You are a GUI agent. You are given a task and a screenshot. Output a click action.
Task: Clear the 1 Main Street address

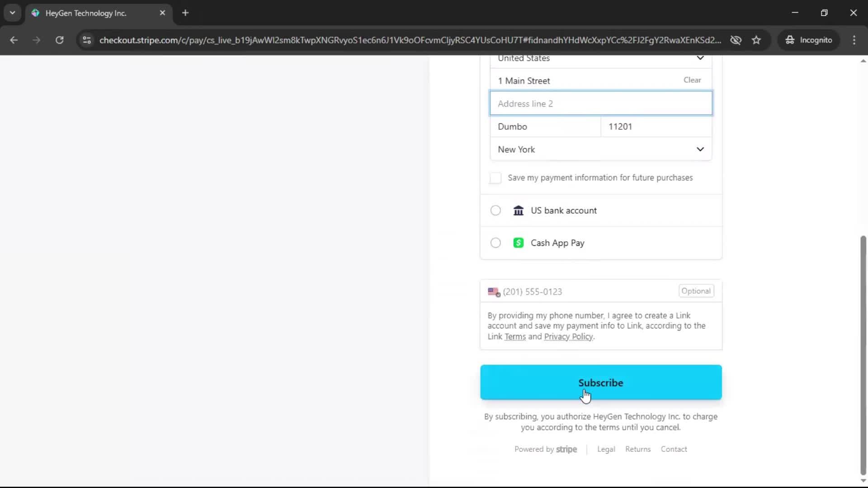[692, 80]
